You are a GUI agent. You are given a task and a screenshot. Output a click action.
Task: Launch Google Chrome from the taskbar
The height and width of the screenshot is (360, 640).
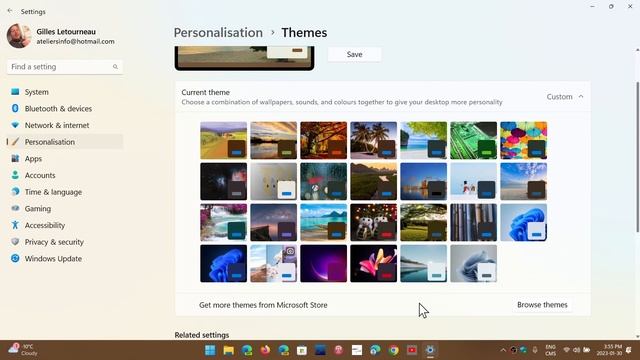click(393, 350)
